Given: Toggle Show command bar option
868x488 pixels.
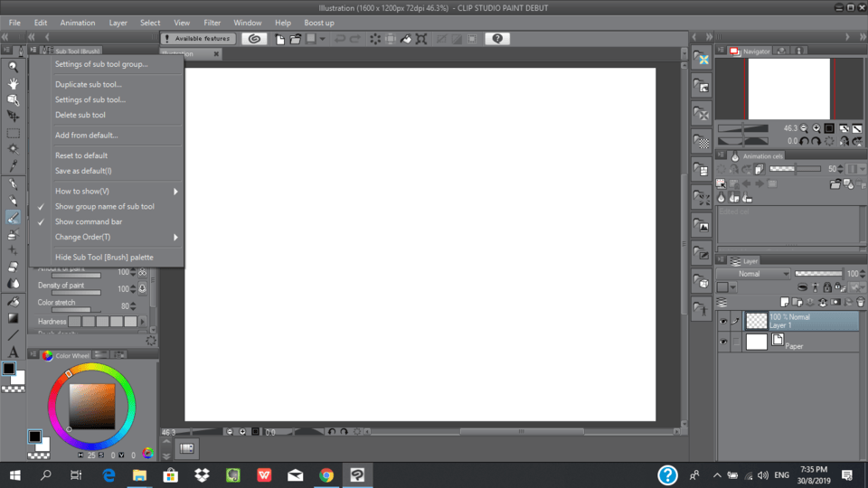Looking at the screenshot, I should pos(89,221).
